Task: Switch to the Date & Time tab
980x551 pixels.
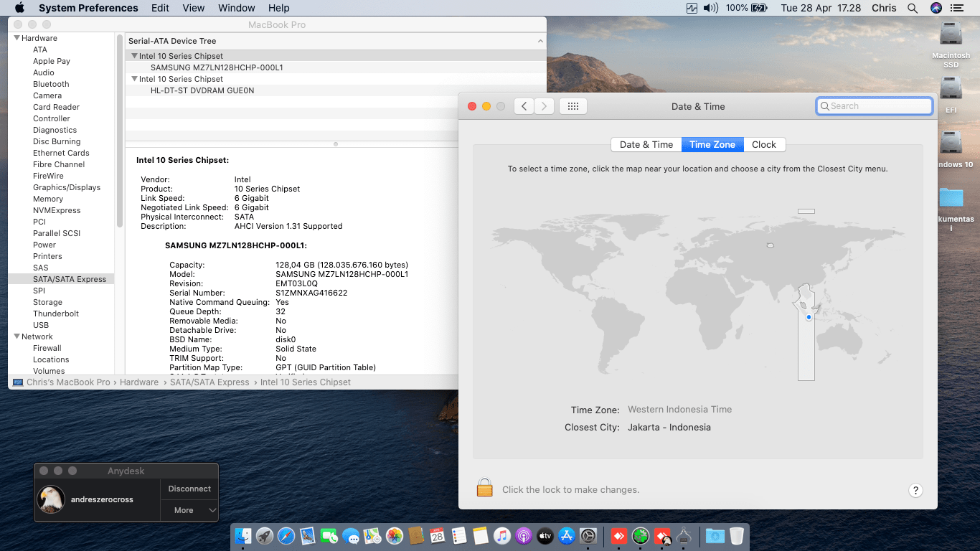Action: coord(646,144)
